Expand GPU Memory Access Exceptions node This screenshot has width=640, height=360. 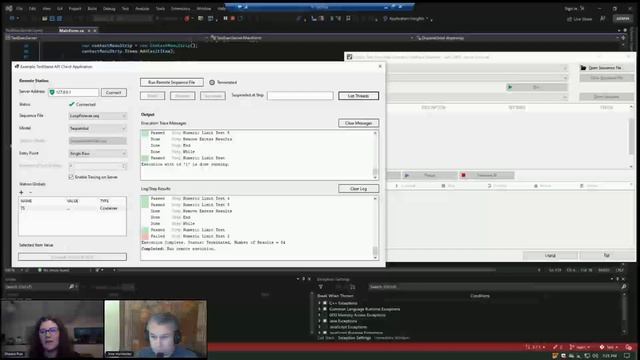point(319,315)
